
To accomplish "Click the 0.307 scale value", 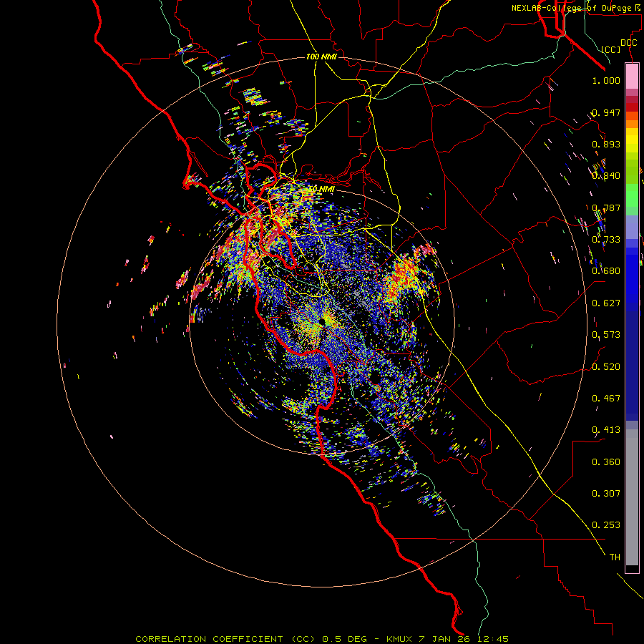I will pyautogui.click(x=606, y=494).
